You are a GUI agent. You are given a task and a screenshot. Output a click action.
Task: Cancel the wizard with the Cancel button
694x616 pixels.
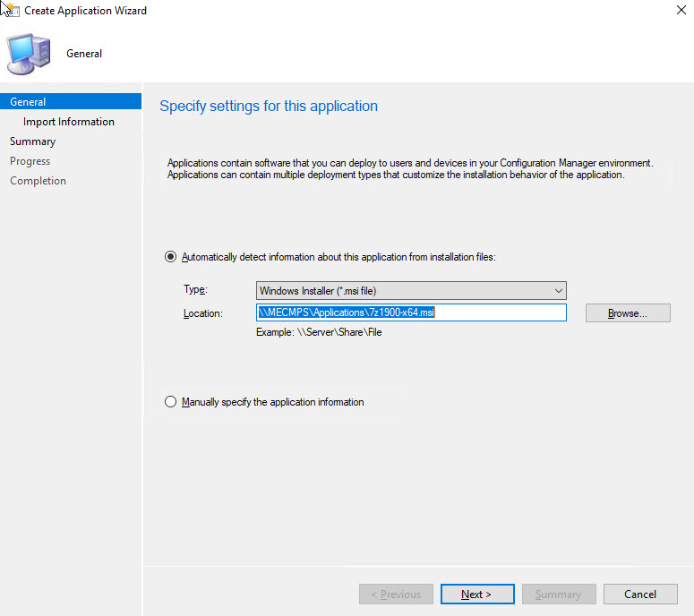click(x=640, y=594)
